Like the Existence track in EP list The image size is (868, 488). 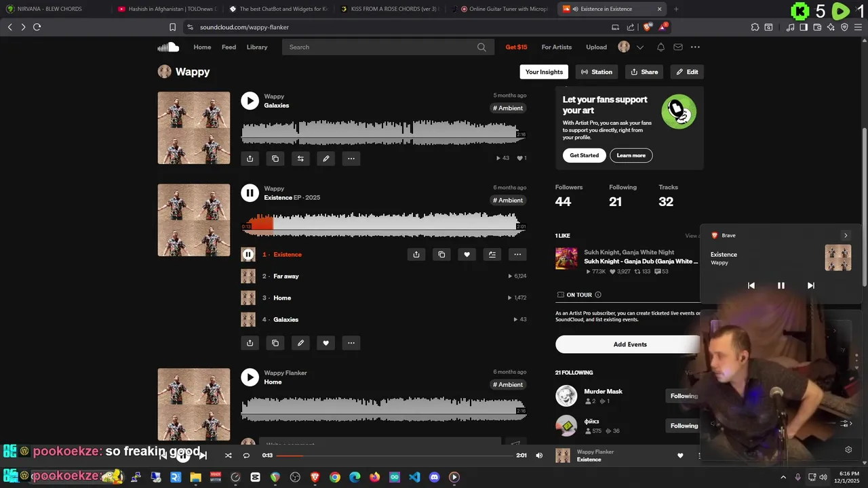point(467,254)
